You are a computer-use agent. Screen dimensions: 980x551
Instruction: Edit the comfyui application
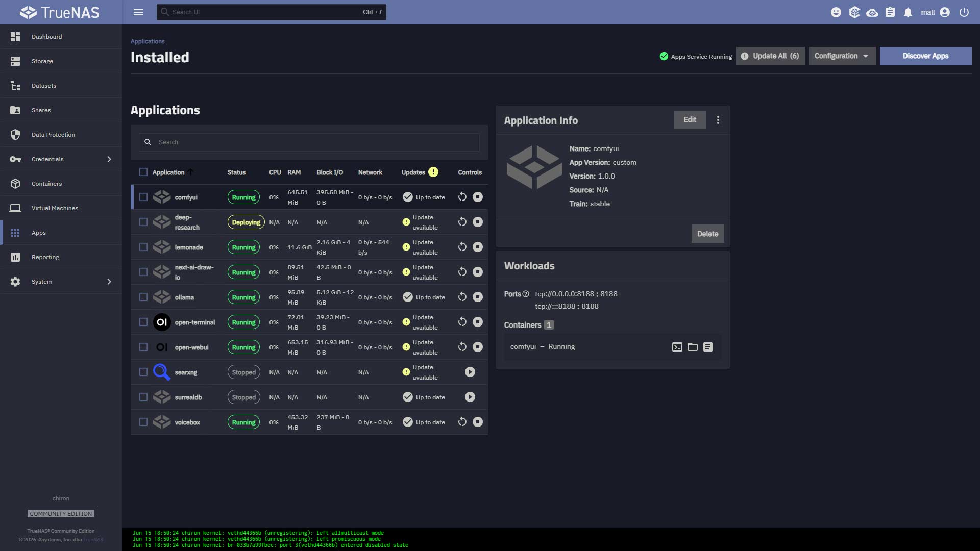[x=690, y=120]
